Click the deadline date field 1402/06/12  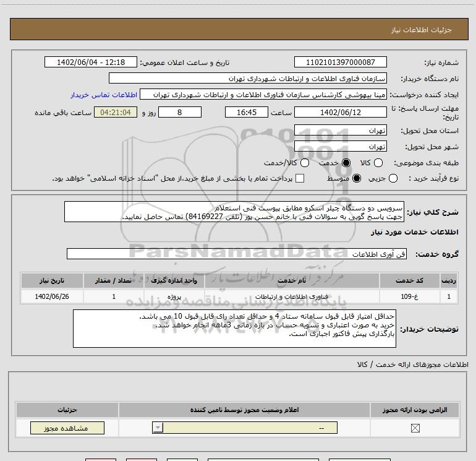340,112
